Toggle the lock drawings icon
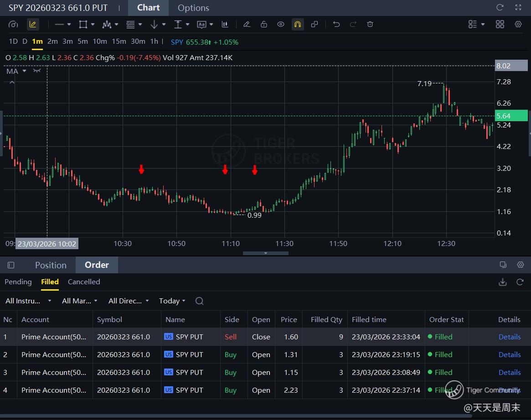 click(x=264, y=25)
